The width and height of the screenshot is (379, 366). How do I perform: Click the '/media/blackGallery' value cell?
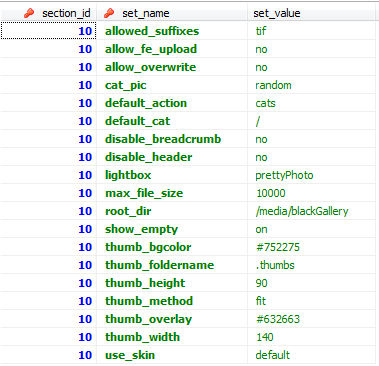tap(312, 211)
